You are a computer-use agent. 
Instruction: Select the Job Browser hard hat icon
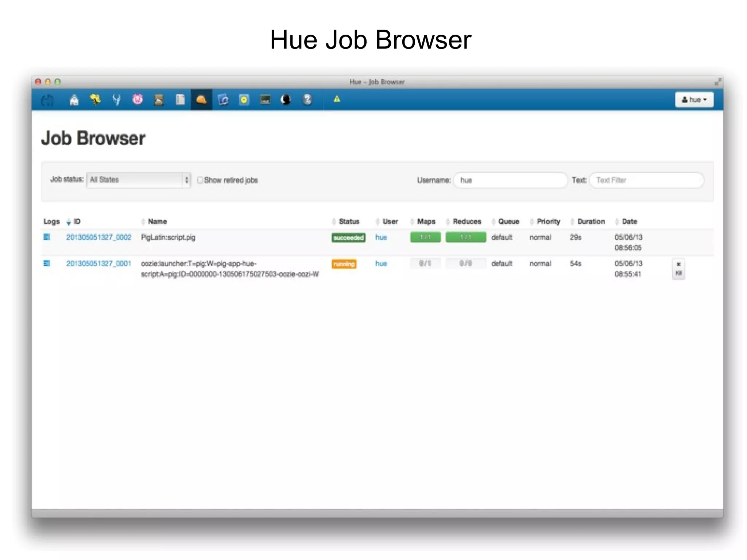pyautogui.click(x=201, y=100)
